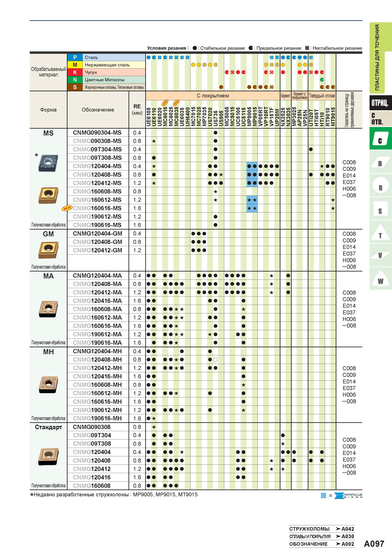The image size is (392, 555).
Task: Click the Обозначение column header
Action: 98,110
